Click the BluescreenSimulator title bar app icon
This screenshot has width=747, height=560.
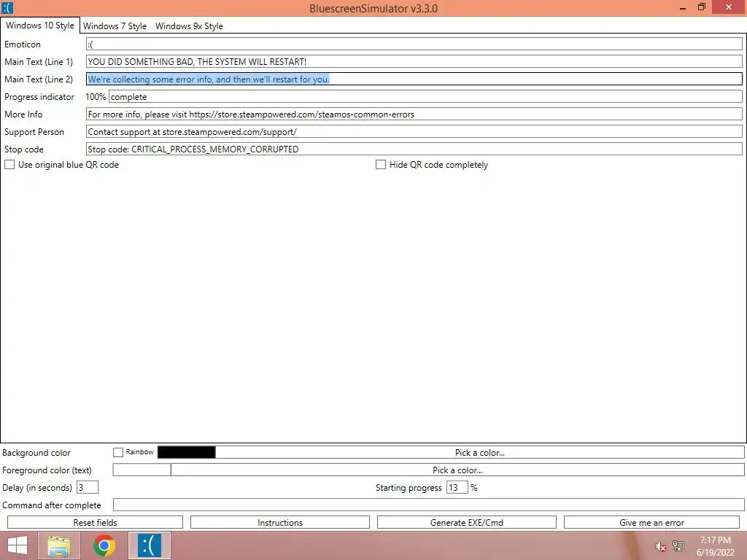coord(7,8)
